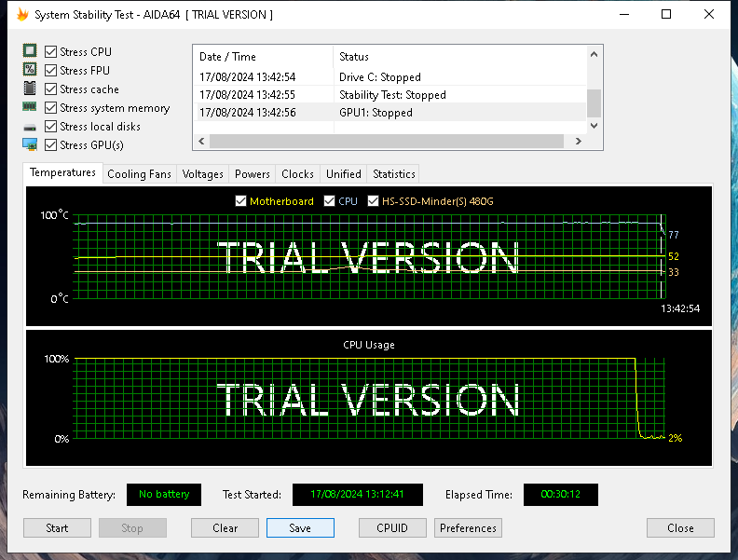Click the Status column header
The width and height of the screenshot is (738, 560).
pos(459,57)
